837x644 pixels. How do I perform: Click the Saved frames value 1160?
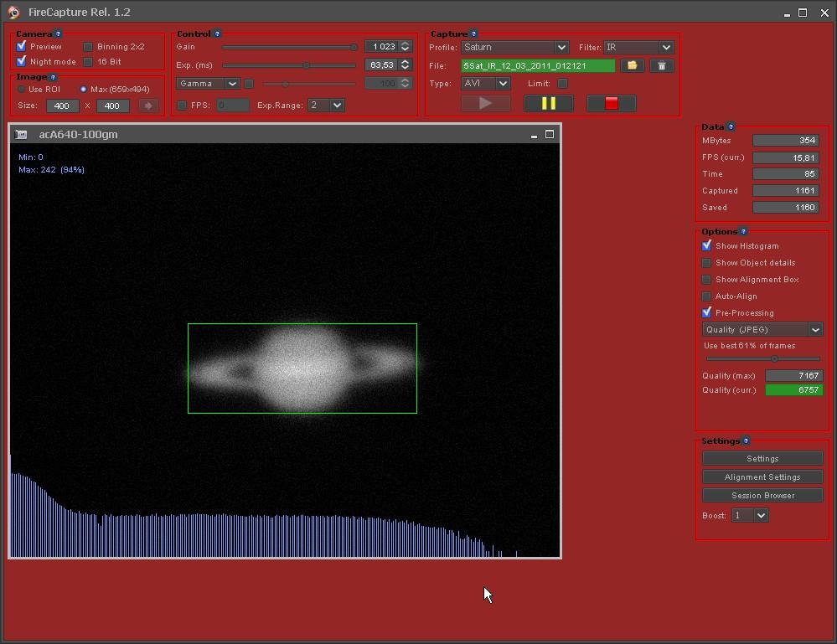point(785,208)
